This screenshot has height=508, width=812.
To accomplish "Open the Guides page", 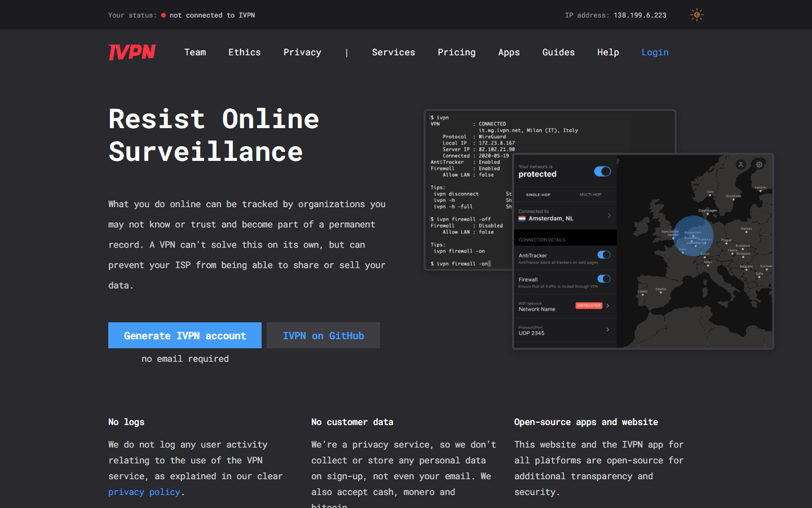I will pyautogui.click(x=559, y=52).
